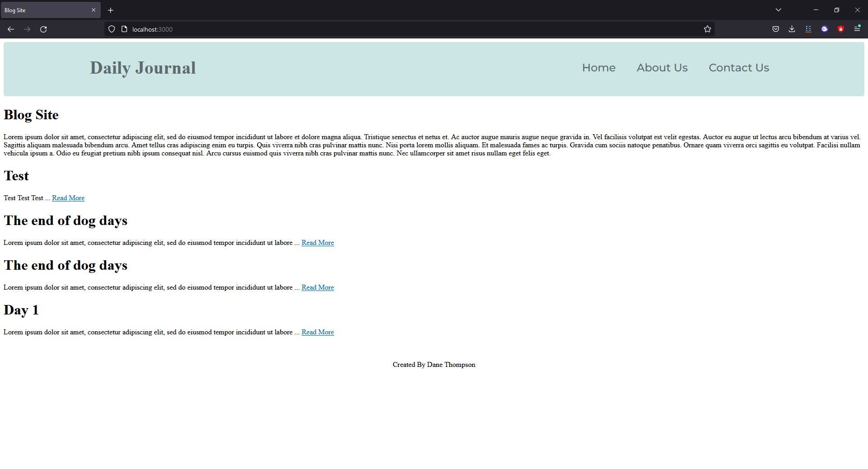Open the Contact Us navigation link
The width and height of the screenshot is (868, 469).
click(x=739, y=68)
